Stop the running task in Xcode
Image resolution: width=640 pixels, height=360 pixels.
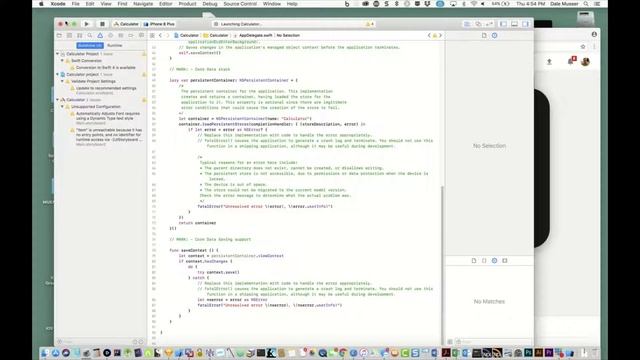tap(102, 24)
